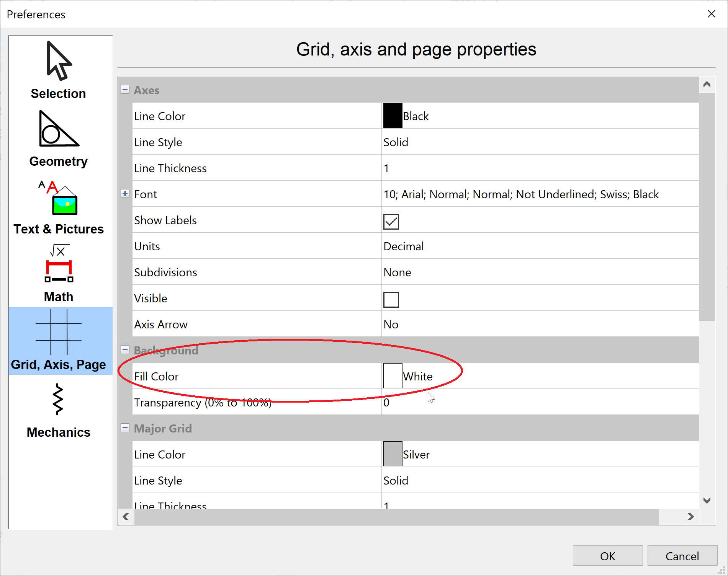728x576 pixels.
Task: Expand the Font property row
Action: 125,194
